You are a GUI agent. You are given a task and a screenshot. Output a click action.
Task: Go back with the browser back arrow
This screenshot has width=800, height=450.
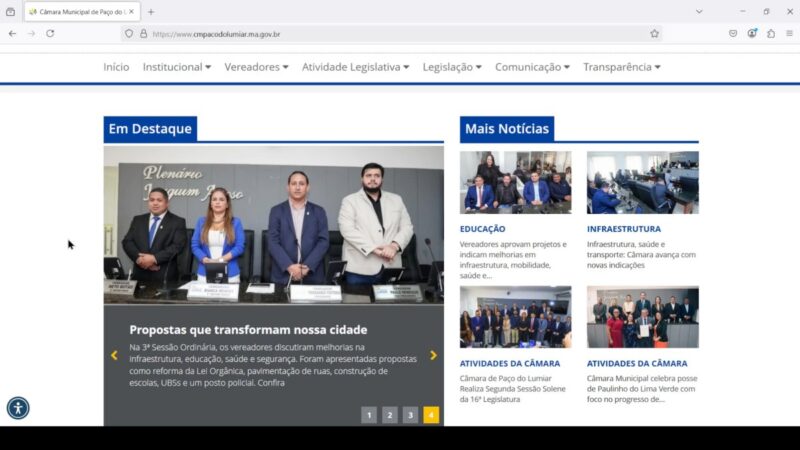(12, 34)
